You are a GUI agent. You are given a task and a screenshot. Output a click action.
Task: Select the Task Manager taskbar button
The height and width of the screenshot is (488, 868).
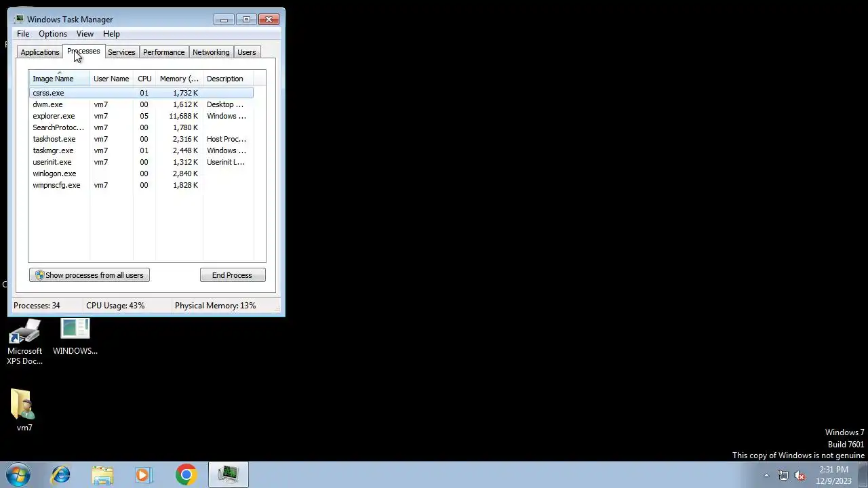tap(228, 474)
